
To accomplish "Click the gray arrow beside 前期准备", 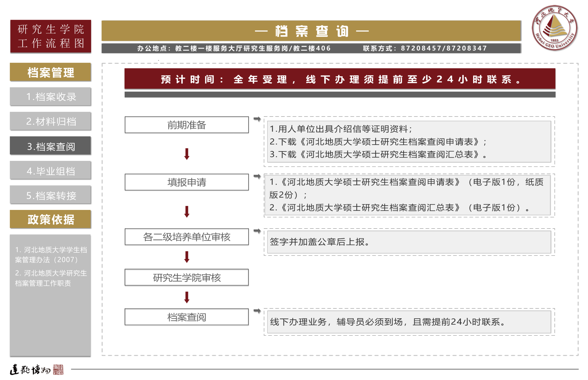I will [257, 119].
